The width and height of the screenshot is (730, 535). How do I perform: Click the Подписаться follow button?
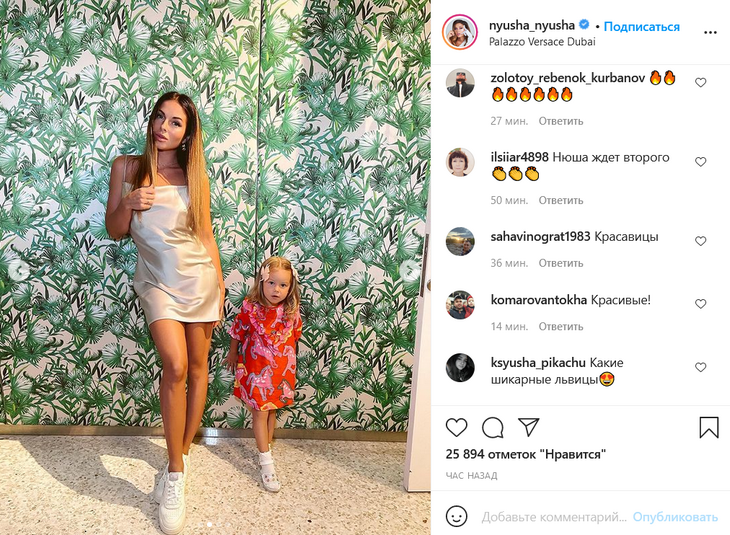(x=642, y=27)
